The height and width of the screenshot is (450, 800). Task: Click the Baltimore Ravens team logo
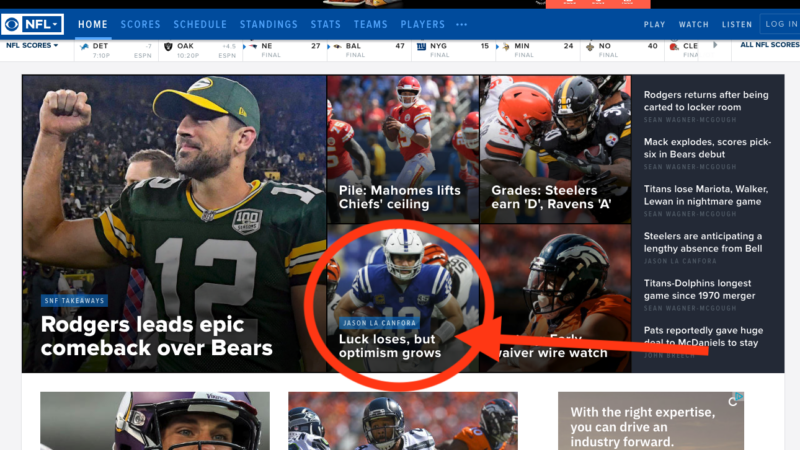pyautogui.click(x=338, y=46)
